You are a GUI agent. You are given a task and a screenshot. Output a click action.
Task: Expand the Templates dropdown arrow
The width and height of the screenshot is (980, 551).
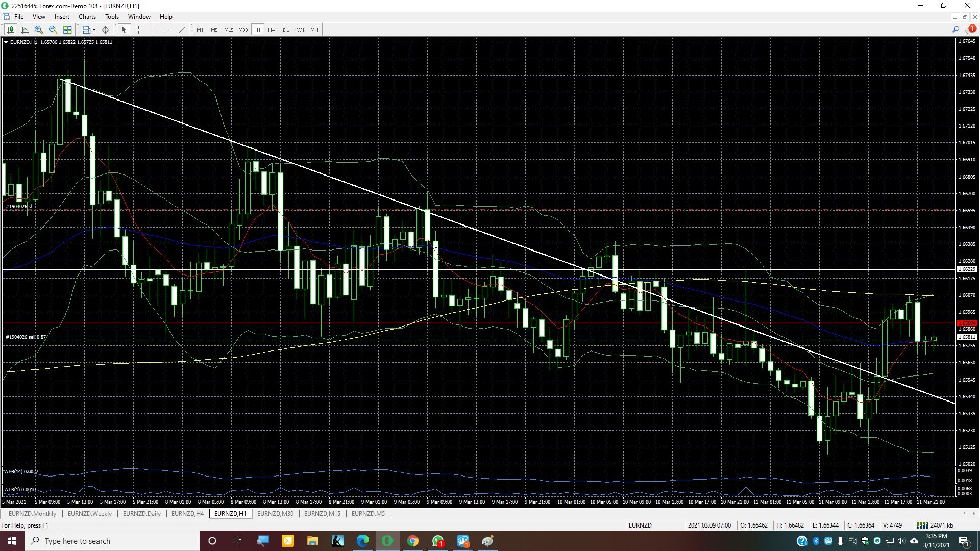[x=94, y=30]
